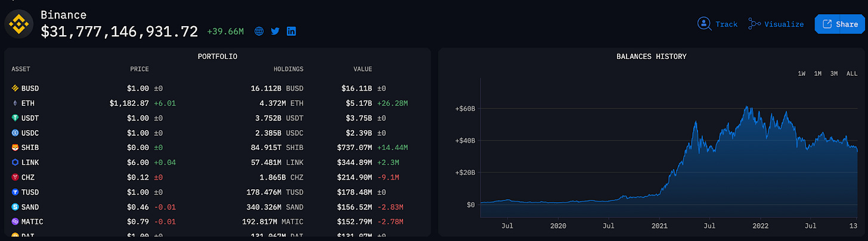Click the Track button
Image resolution: width=868 pixels, height=241 pixels.
717,24
